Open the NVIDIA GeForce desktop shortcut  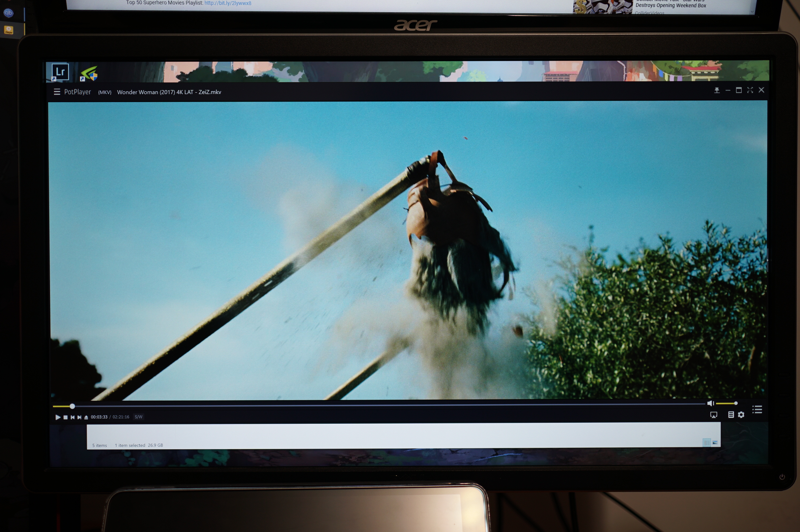(x=89, y=73)
